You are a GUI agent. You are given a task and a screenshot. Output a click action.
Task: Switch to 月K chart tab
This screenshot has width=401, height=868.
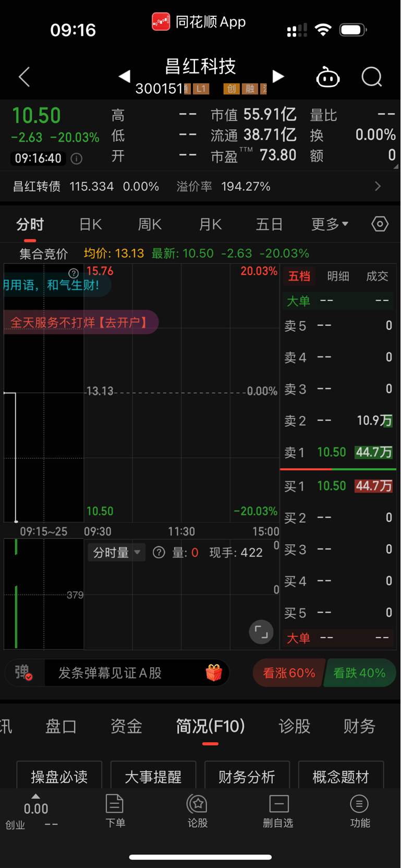pyautogui.click(x=210, y=225)
